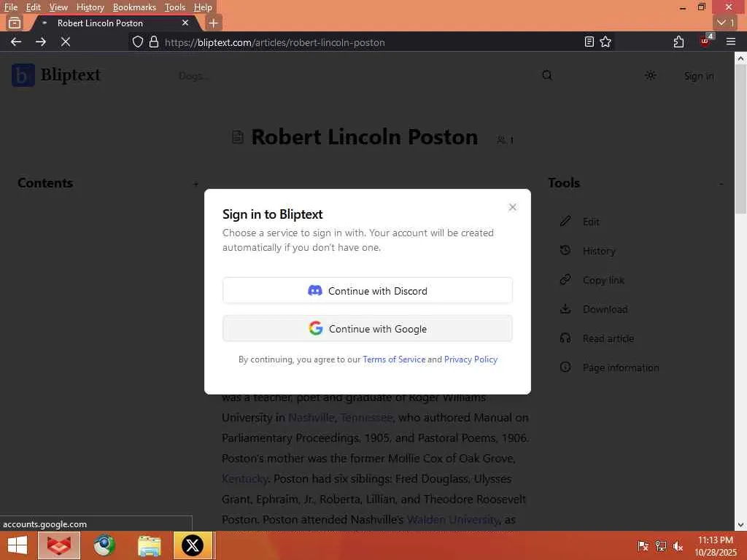Open the History menu

(90, 7)
